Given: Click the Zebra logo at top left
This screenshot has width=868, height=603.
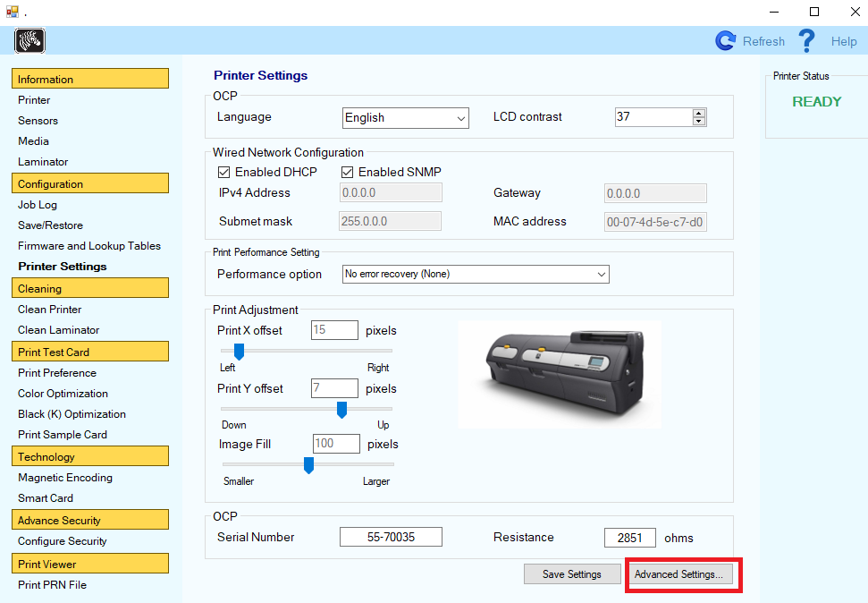Looking at the screenshot, I should point(29,40).
